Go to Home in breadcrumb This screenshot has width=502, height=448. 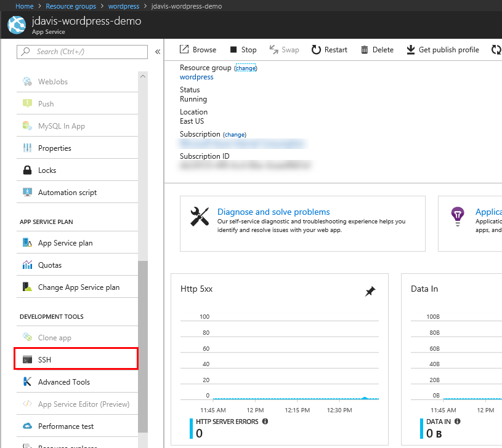coord(25,6)
